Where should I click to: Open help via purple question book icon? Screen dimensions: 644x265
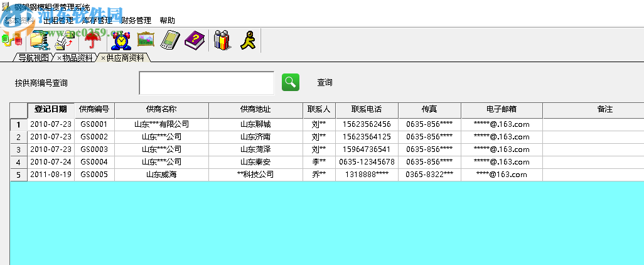tap(195, 40)
